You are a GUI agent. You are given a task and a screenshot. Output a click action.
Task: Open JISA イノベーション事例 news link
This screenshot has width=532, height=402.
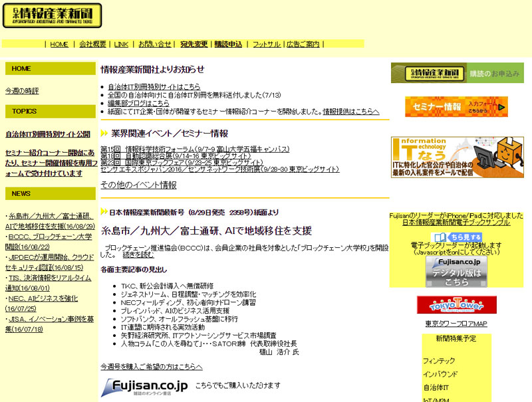49,324
